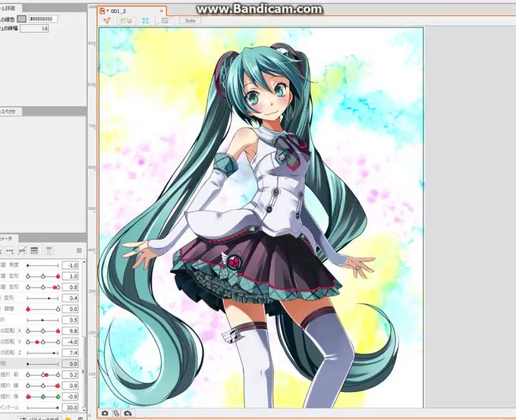Image resolution: width=516 pixels, height=420 pixels.
Task: Select the 回転 Y parameter label
Action: point(11,342)
